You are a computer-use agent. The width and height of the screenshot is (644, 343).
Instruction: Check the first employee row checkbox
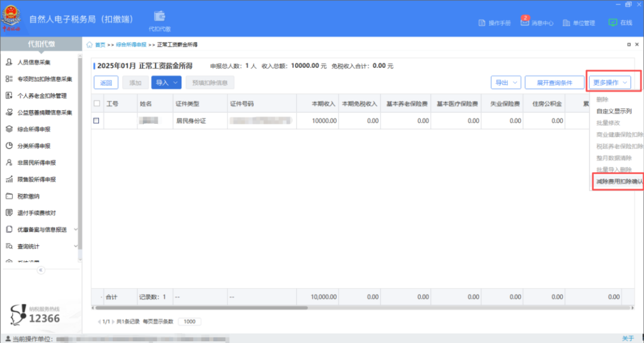click(97, 121)
